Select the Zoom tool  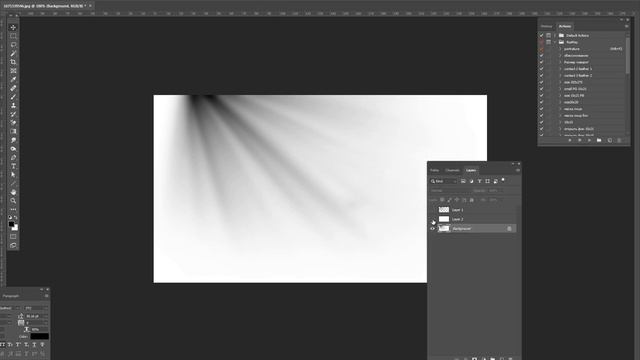pos(13,200)
